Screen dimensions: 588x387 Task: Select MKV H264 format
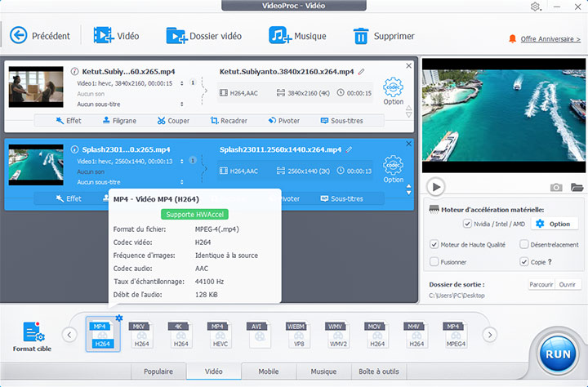point(142,335)
